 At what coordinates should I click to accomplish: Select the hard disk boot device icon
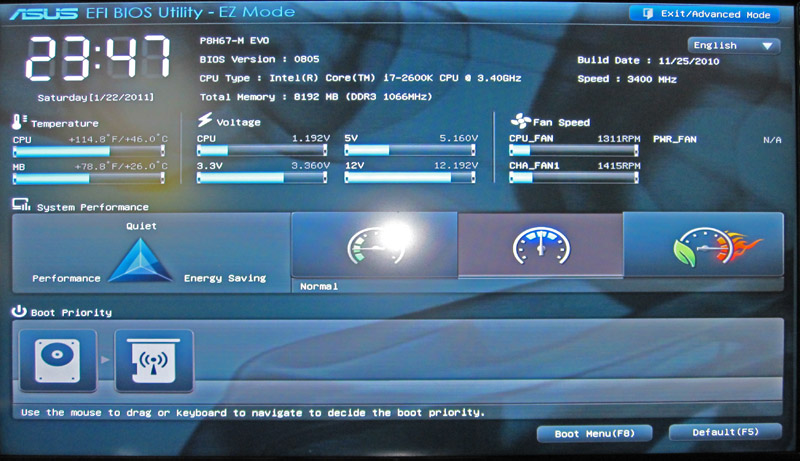tap(58, 361)
